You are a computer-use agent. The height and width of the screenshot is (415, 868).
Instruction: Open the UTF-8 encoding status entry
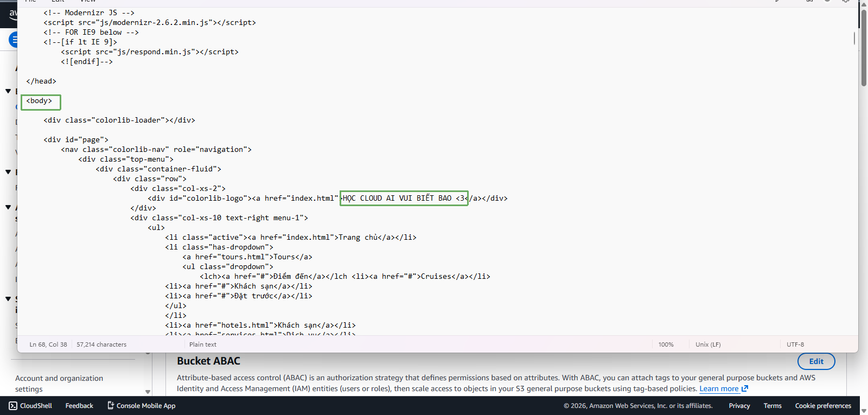click(795, 344)
